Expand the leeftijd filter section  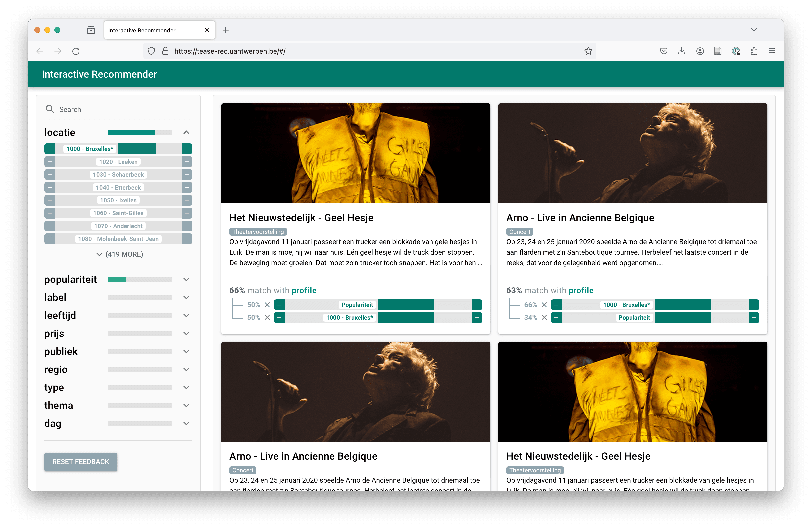click(x=186, y=316)
